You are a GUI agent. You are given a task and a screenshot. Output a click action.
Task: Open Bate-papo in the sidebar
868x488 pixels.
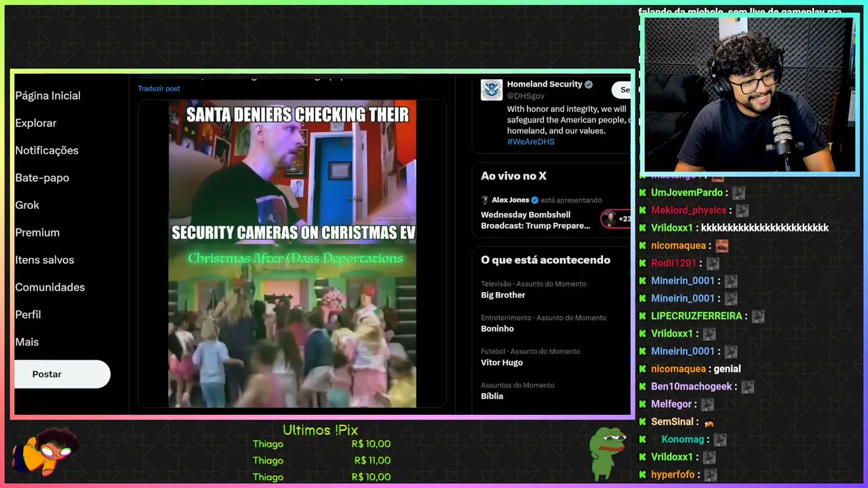(42, 178)
